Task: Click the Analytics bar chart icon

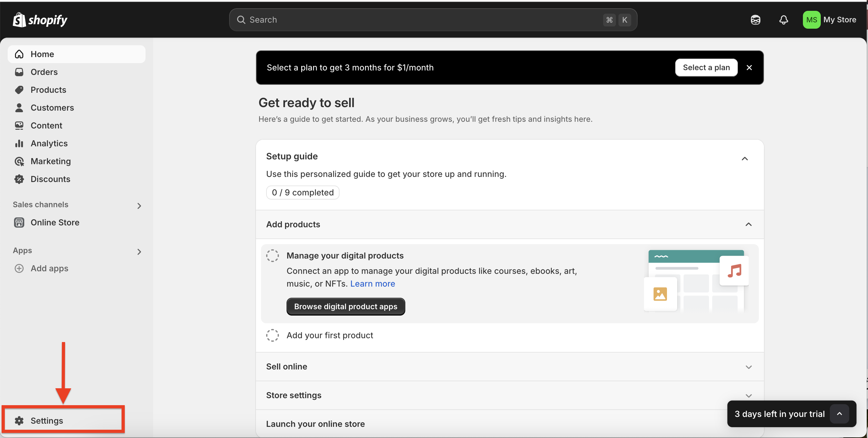Action: click(19, 143)
